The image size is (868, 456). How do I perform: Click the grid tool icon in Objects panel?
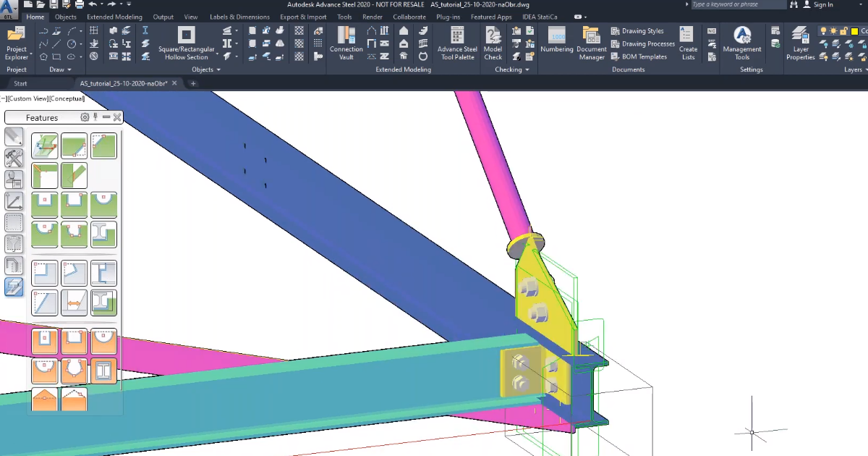tap(94, 31)
